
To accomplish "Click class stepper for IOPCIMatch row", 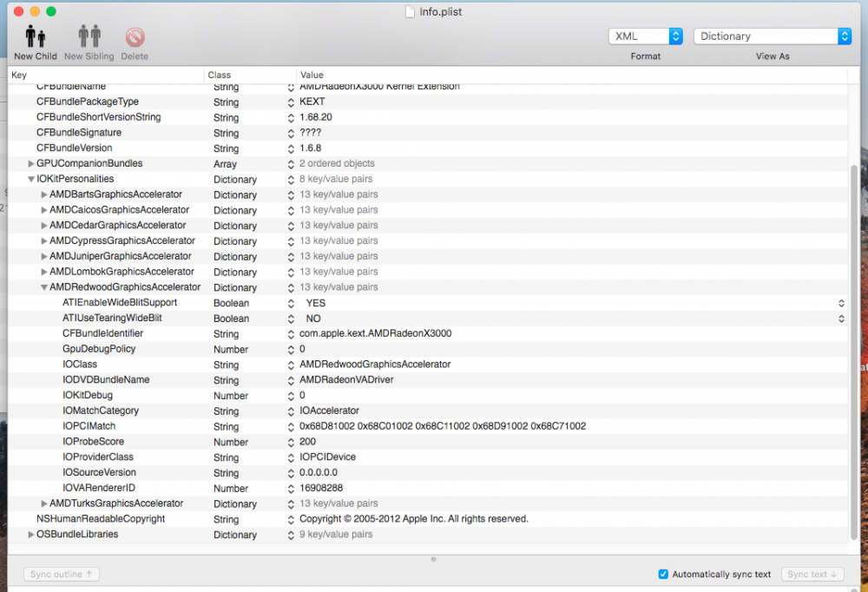I will click(291, 427).
